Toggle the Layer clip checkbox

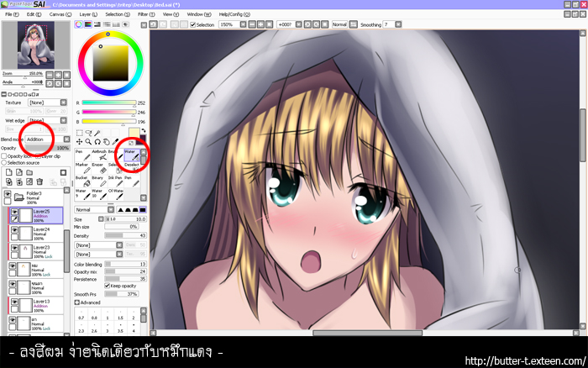tap(39, 156)
